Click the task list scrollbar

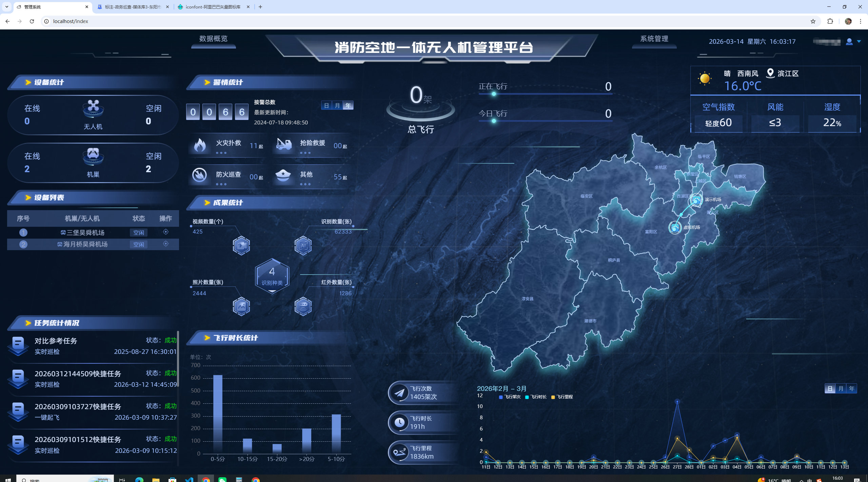[x=178, y=359]
